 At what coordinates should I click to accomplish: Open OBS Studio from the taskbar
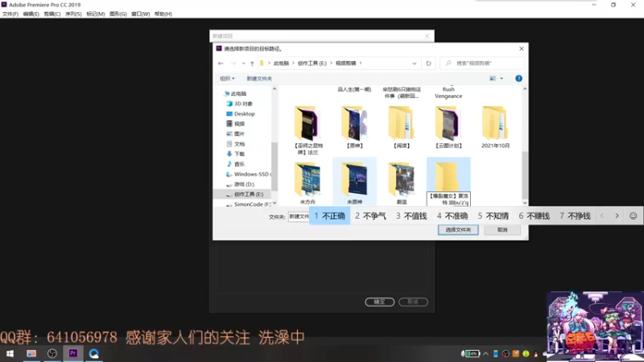pos(52,353)
